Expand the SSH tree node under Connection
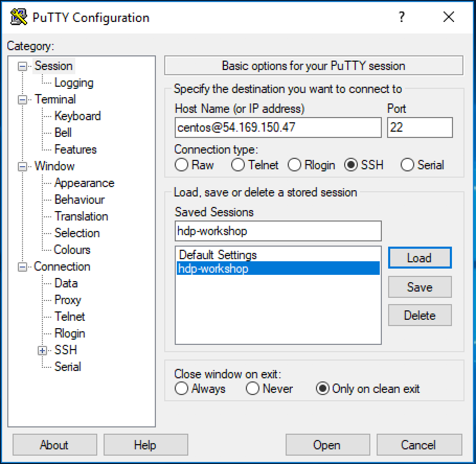 coord(42,351)
